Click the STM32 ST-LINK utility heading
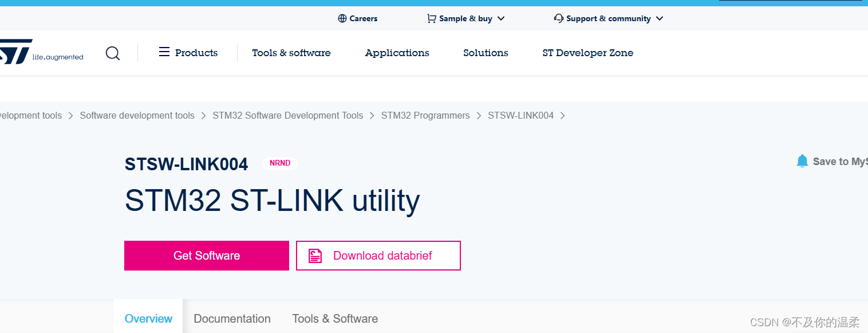Viewport: 868px width, 333px height. [273, 201]
